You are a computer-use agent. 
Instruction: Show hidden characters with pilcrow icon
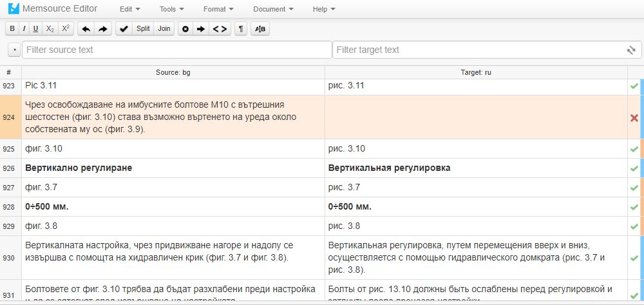click(x=241, y=29)
